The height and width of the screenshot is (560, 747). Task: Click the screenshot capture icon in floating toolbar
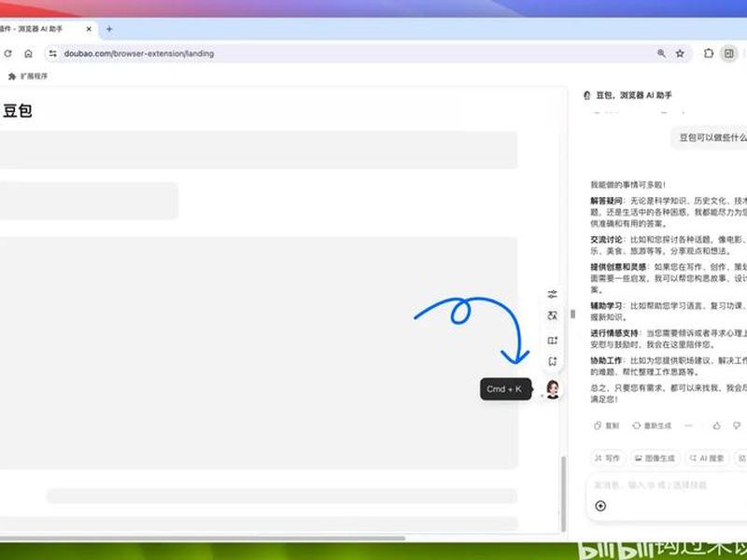[x=552, y=361]
